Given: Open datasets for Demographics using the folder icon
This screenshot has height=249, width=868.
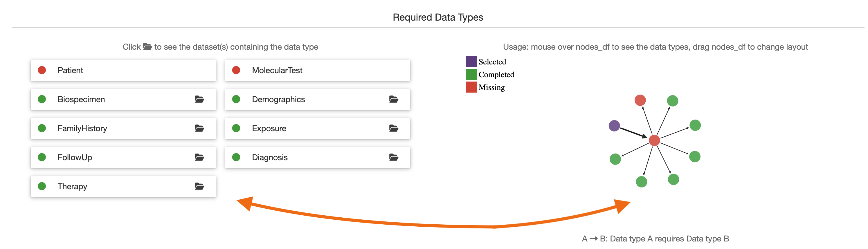Looking at the screenshot, I should pyautogui.click(x=393, y=99).
